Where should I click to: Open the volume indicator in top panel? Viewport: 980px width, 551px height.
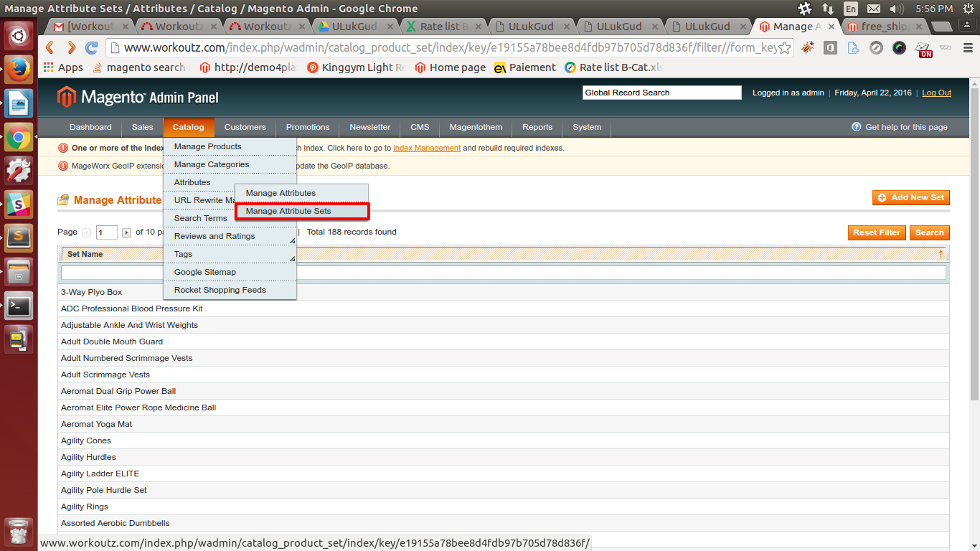click(897, 9)
